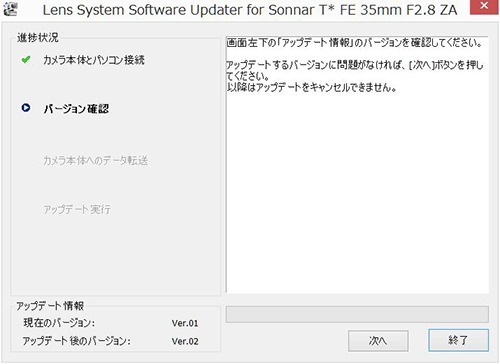Click the アップデート情報 group heading
This screenshot has width=500, height=364.
click(x=50, y=306)
